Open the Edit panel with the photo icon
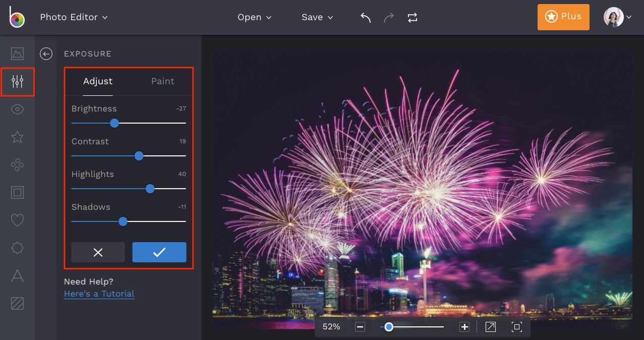 click(x=18, y=53)
